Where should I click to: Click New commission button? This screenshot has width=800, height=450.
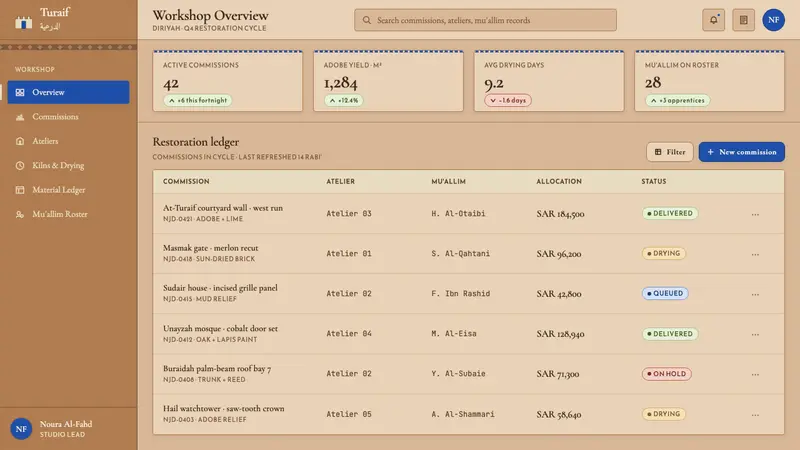(x=741, y=152)
